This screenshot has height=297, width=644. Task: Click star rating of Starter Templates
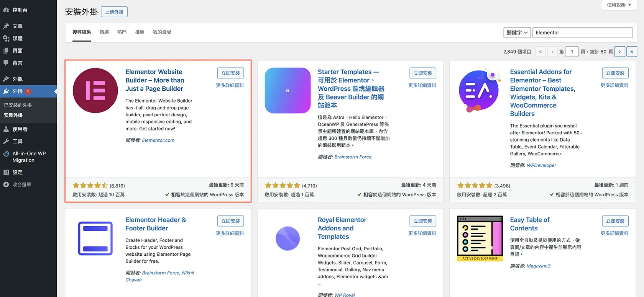click(283, 186)
